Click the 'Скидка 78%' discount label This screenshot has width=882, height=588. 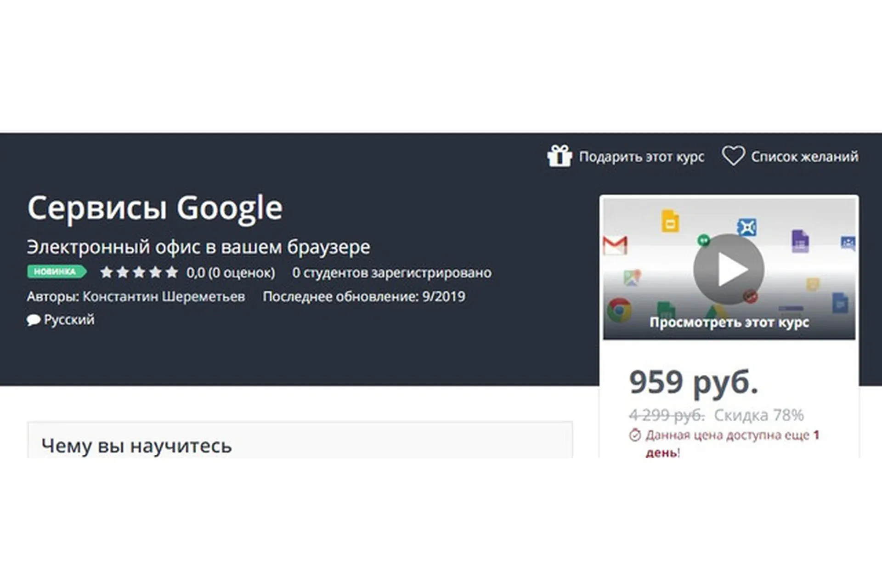click(x=759, y=415)
